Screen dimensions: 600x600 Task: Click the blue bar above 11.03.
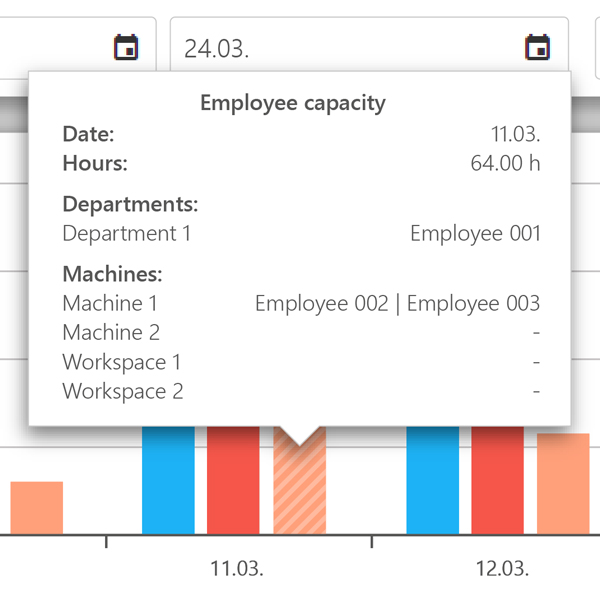[x=168, y=480]
